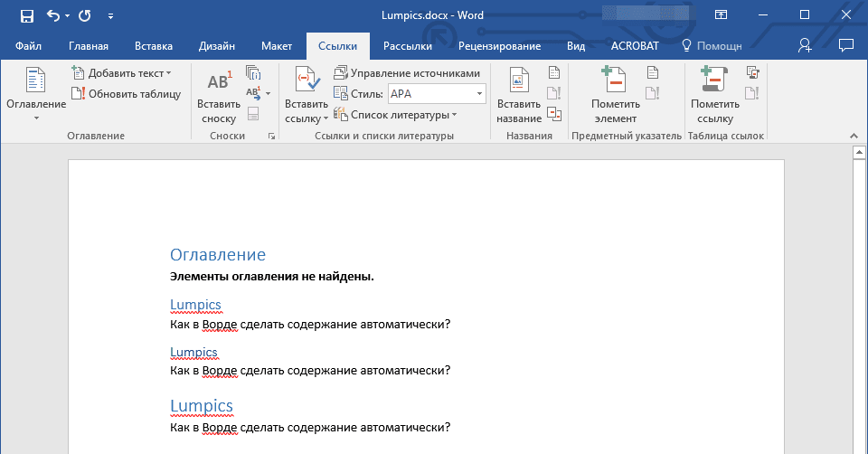Open the Вставить ссылку citation menu
The height and width of the screenshot is (454, 868).
pyautogui.click(x=307, y=95)
